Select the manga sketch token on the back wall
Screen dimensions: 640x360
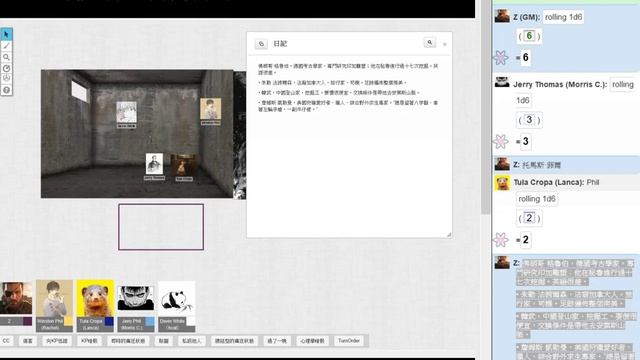[127, 112]
